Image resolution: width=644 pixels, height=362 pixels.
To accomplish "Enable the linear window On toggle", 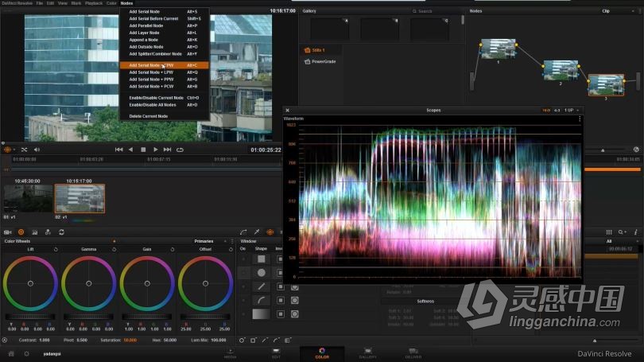I will tap(243, 259).
